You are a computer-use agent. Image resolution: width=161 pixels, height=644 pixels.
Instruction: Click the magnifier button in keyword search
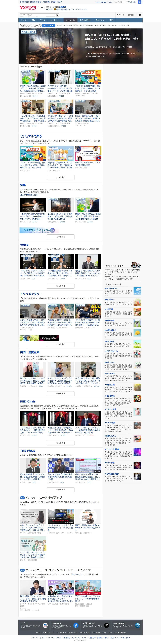[x=57, y=15]
